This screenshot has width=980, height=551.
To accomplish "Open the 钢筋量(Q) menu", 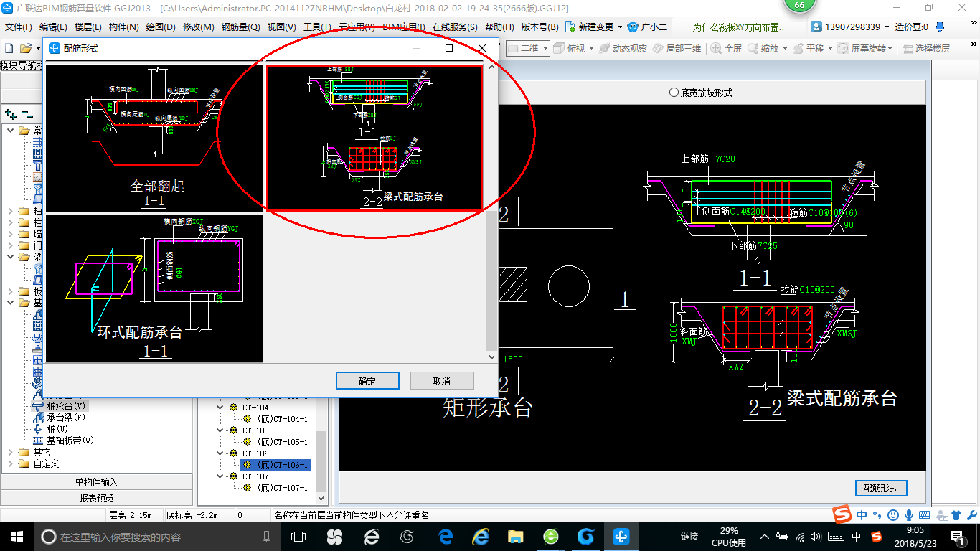I will pos(240,27).
